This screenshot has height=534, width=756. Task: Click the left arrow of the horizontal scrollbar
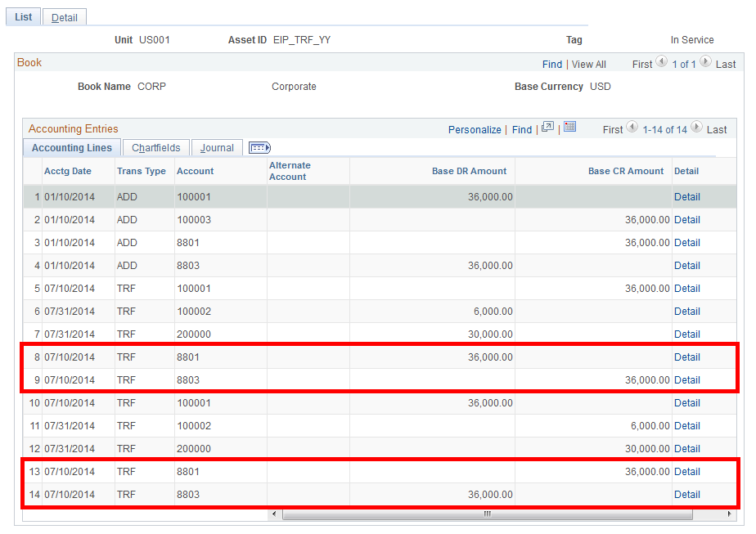coord(275,514)
